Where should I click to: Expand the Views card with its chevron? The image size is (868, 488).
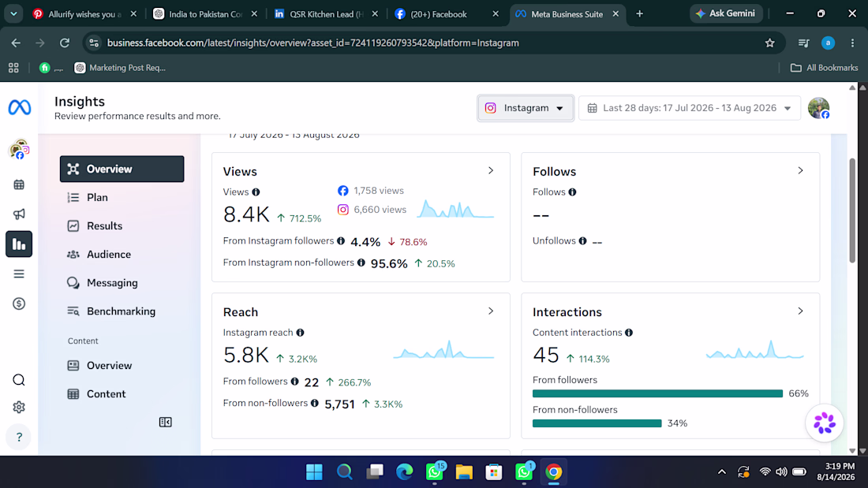click(x=491, y=170)
